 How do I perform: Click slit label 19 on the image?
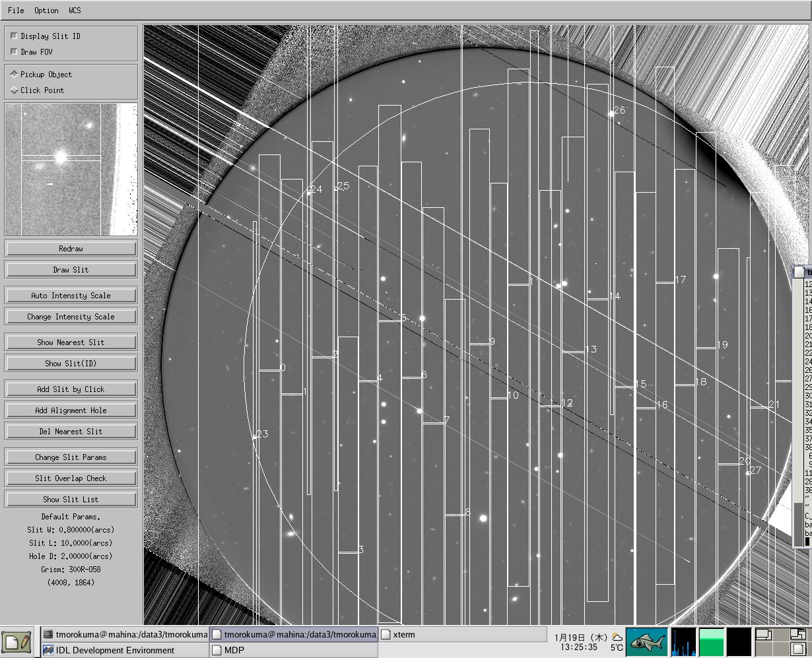click(x=722, y=345)
